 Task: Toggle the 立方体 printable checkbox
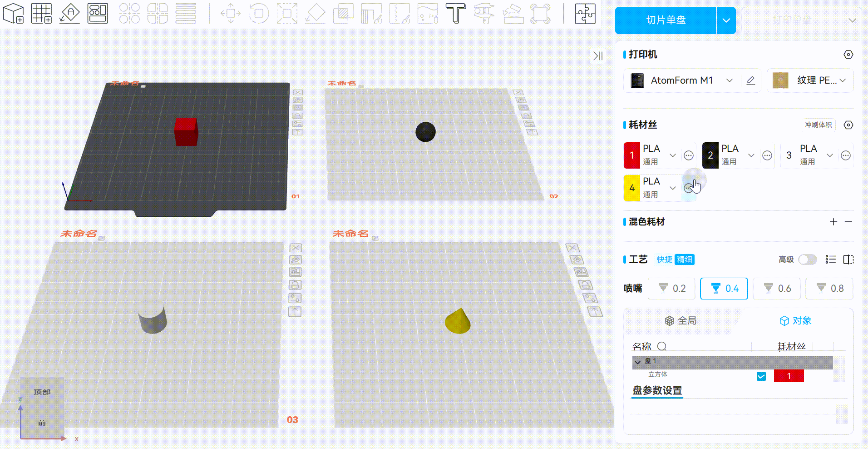(761, 376)
